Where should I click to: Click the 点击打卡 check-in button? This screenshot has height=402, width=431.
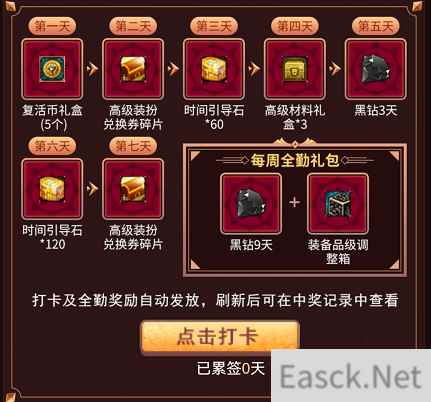coord(220,336)
